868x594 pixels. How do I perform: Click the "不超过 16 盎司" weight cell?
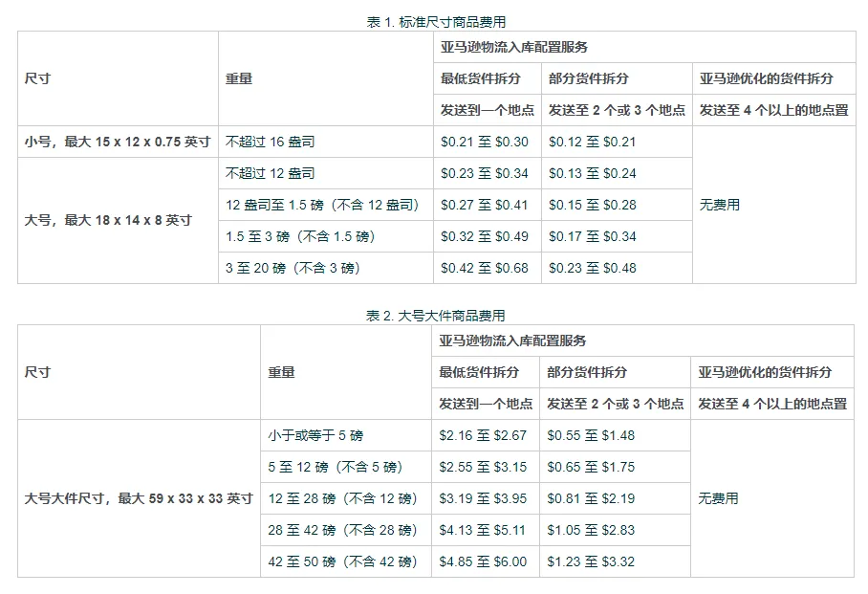point(271,142)
